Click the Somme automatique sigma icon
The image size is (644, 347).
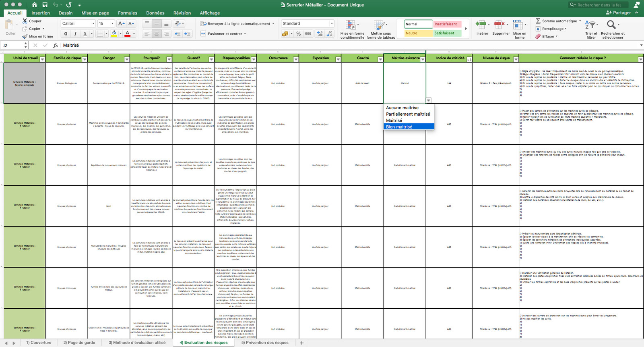click(538, 21)
